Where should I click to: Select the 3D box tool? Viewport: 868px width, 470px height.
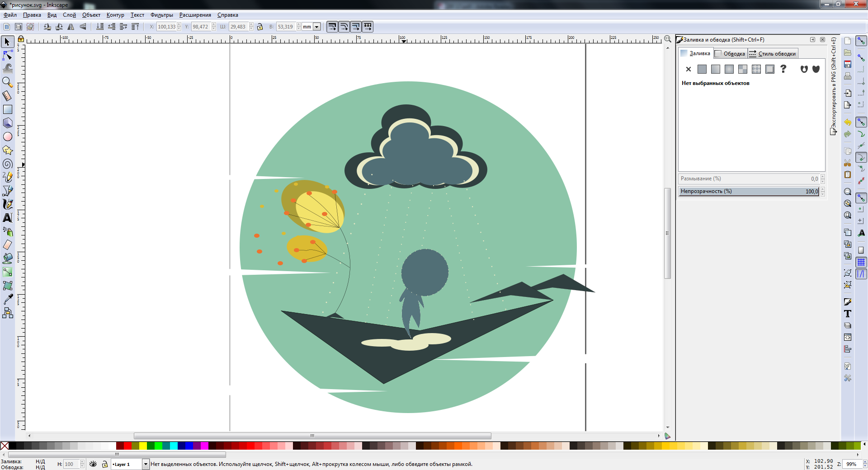(7, 123)
